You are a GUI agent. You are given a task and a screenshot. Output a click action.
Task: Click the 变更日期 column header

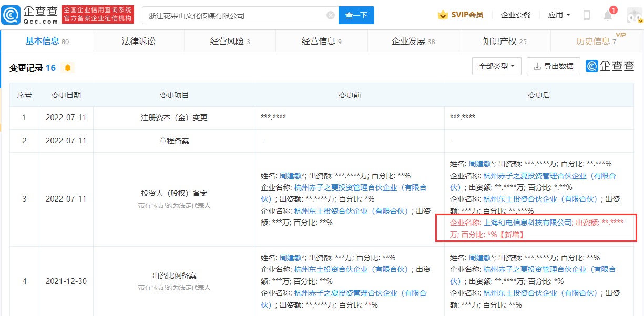pyautogui.click(x=66, y=95)
